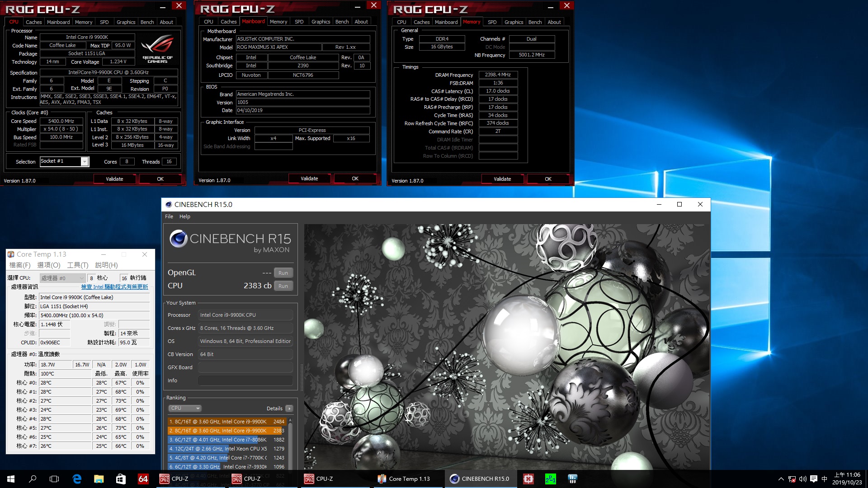Click the Validate button in CPU-Z Memory tab
Viewport: 868px width, 488px height.
coord(503,179)
